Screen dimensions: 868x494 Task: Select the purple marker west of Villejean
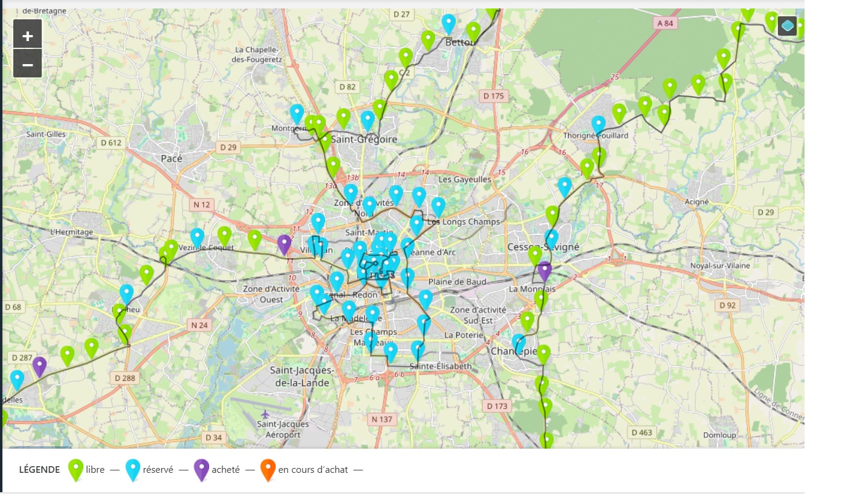pyautogui.click(x=284, y=244)
